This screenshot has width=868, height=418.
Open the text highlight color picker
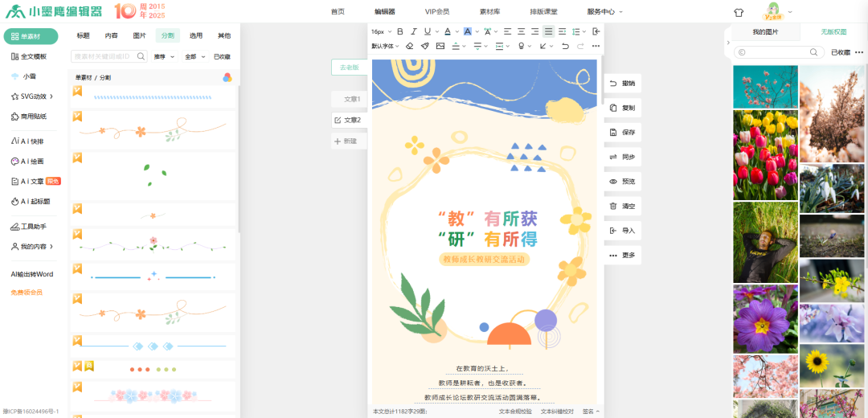469,31
